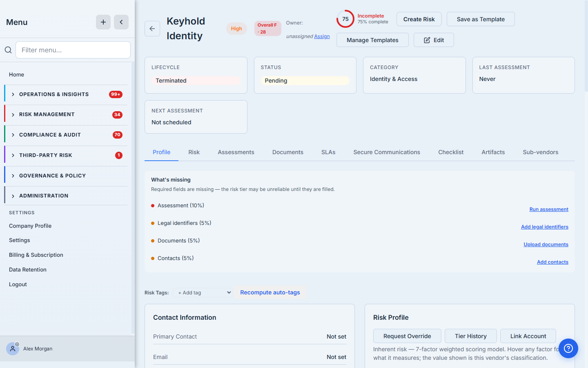588x368 pixels.
Task: Open Billing & Subscription
Action: point(36,255)
